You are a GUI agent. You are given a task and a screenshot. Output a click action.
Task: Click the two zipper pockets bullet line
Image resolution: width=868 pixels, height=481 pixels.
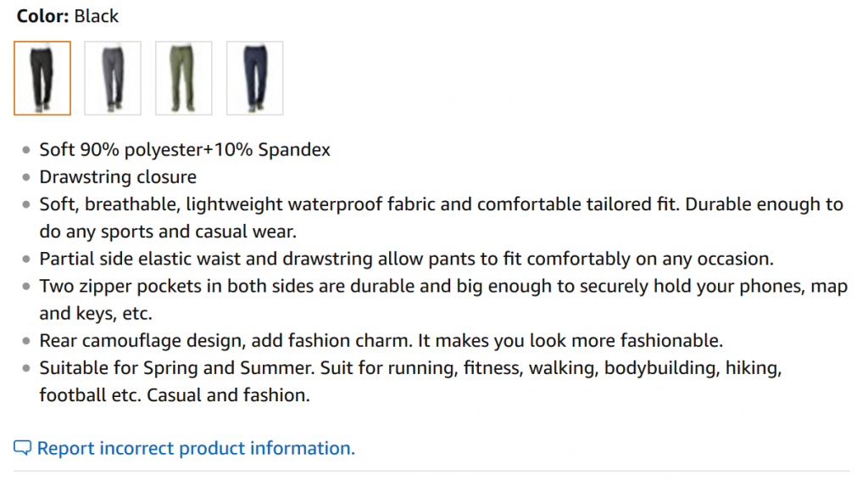click(x=443, y=287)
